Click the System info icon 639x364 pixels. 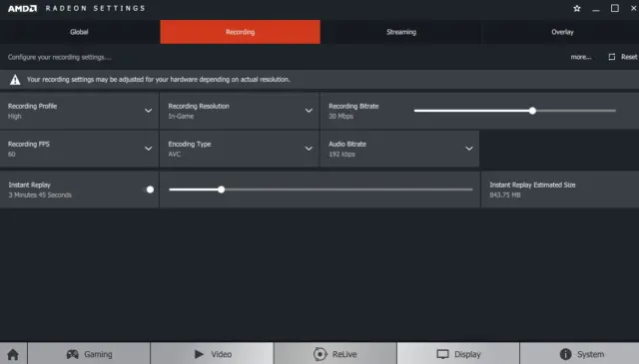click(x=566, y=354)
